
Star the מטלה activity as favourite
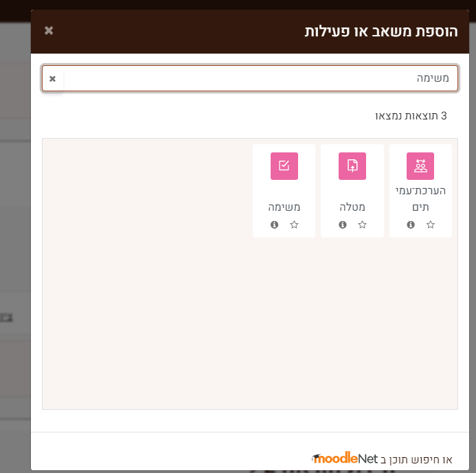(362, 224)
